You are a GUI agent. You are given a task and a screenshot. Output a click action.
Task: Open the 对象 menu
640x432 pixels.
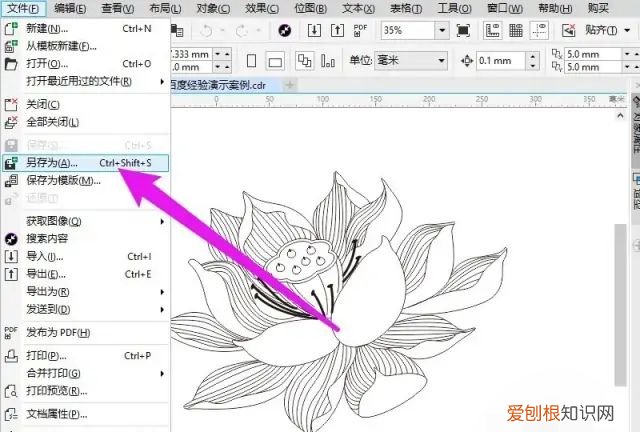point(213,8)
